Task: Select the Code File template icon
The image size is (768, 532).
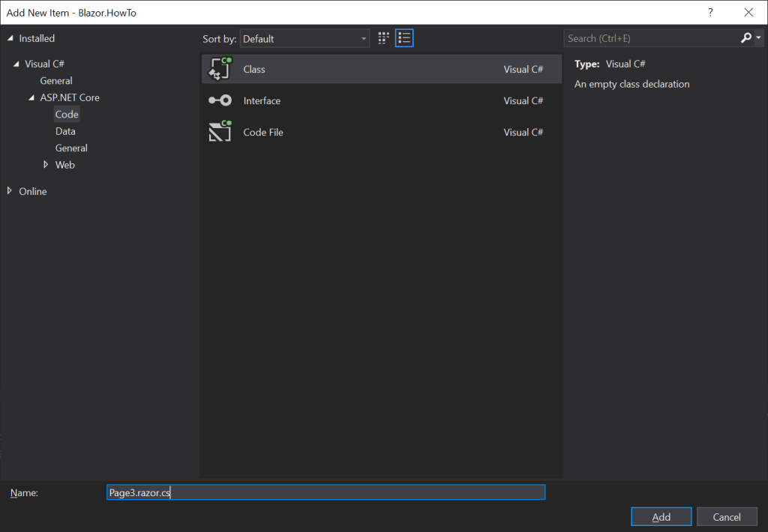Action: [x=220, y=132]
